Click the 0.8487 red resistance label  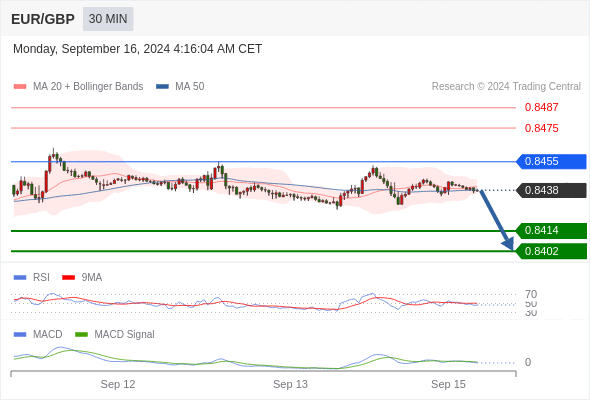pyautogui.click(x=541, y=107)
